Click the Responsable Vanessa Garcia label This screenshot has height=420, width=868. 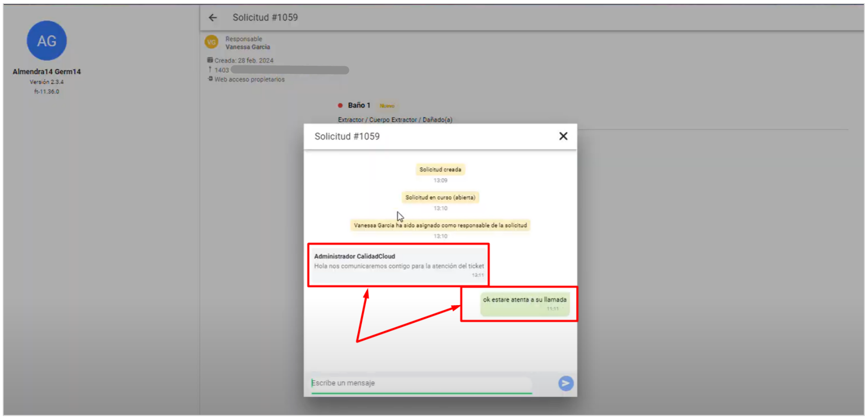click(x=247, y=43)
